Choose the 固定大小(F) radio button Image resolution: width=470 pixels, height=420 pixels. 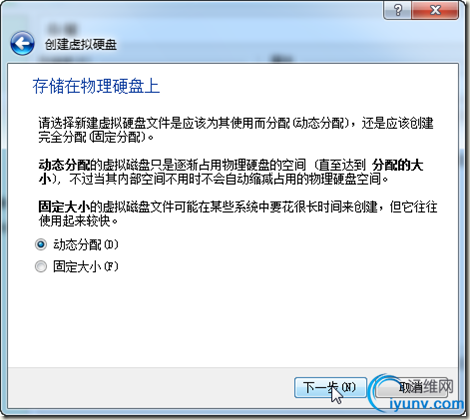[41, 266]
